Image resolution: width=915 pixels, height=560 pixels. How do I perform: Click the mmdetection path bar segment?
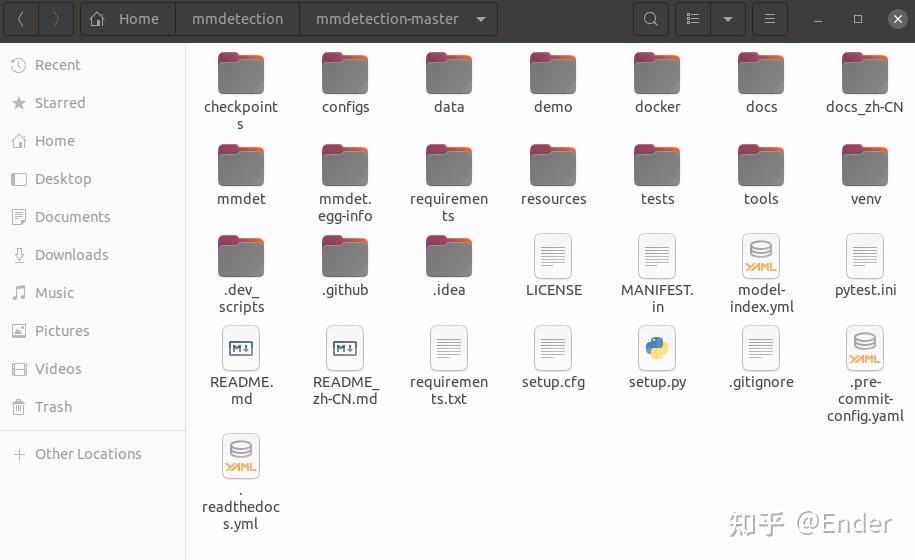[x=238, y=19]
